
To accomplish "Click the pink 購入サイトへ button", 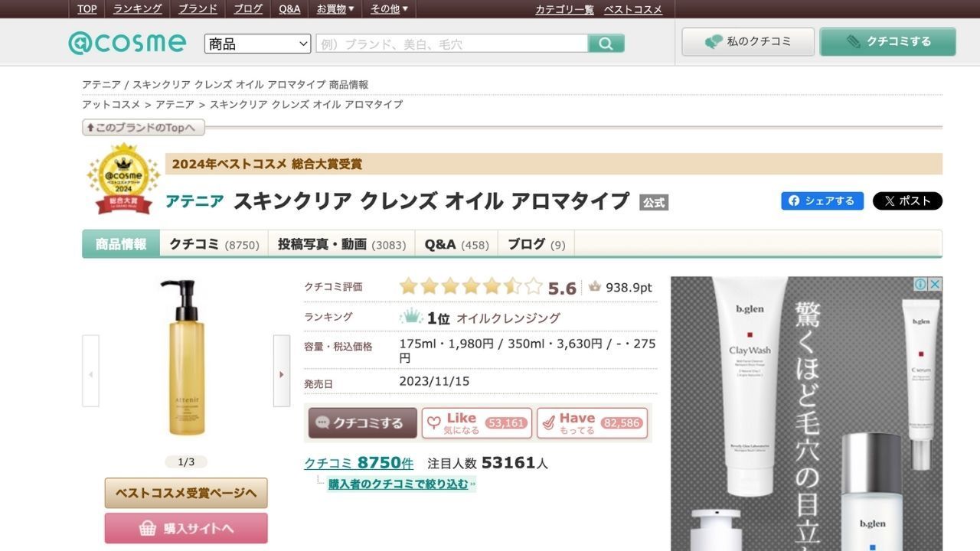I will click(x=186, y=529).
